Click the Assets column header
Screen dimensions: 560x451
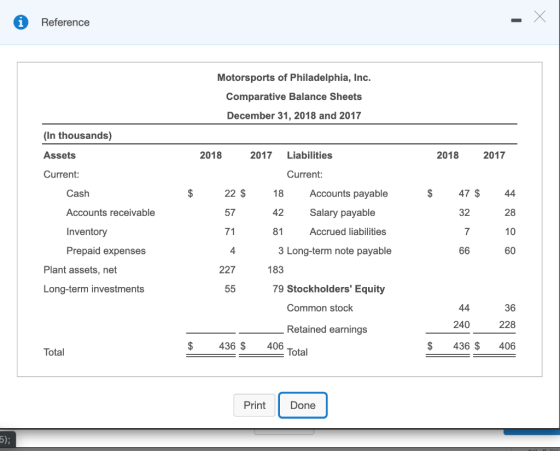[x=60, y=155]
